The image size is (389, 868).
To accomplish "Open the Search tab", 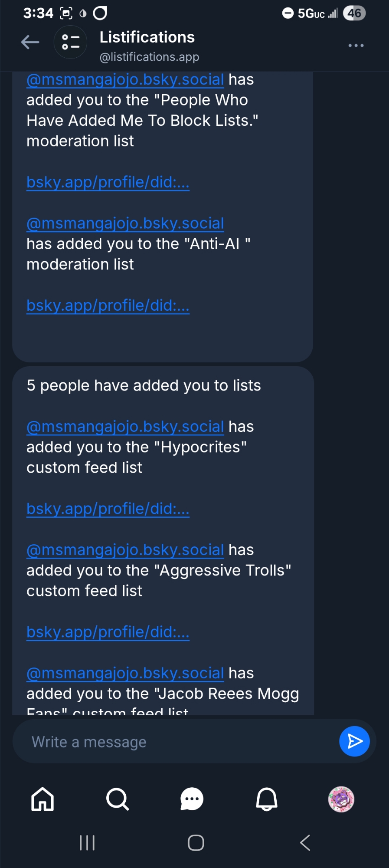I will click(x=117, y=799).
